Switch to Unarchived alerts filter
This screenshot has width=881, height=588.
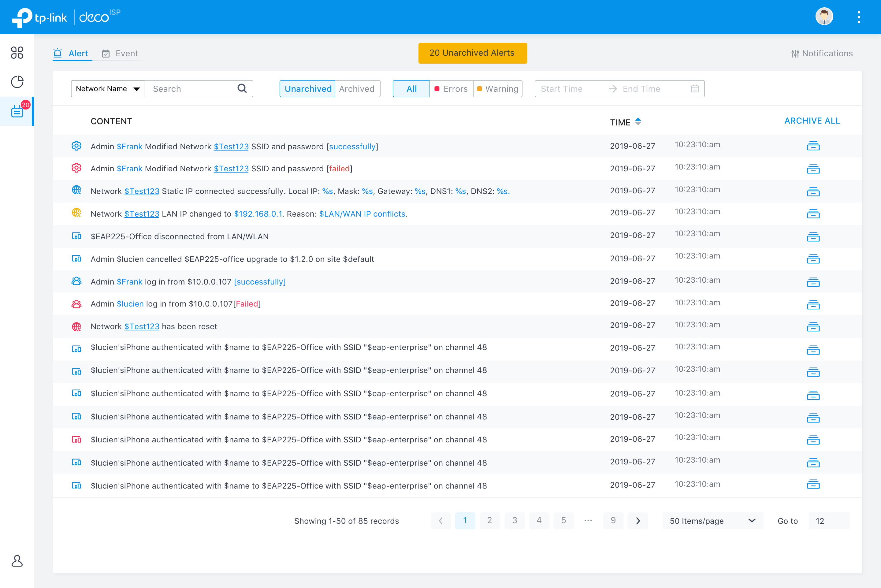click(307, 89)
